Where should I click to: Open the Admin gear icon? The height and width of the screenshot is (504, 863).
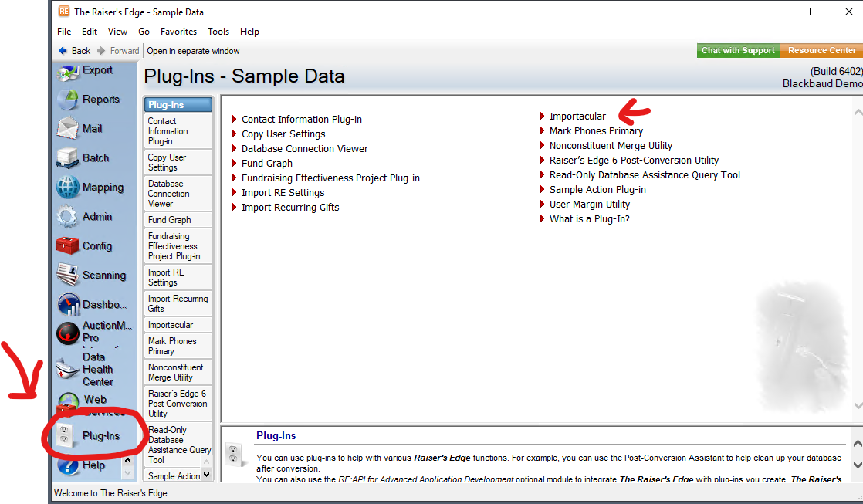[68, 217]
